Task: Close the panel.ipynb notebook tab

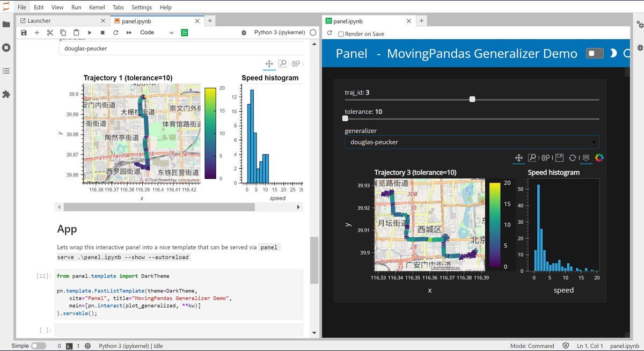Action: coord(197,21)
